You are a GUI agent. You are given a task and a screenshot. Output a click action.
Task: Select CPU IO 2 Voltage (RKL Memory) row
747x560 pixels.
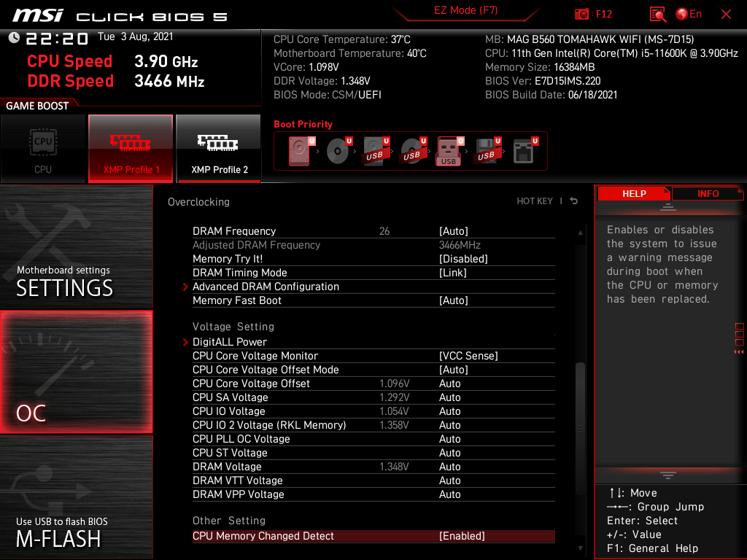click(x=373, y=425)
